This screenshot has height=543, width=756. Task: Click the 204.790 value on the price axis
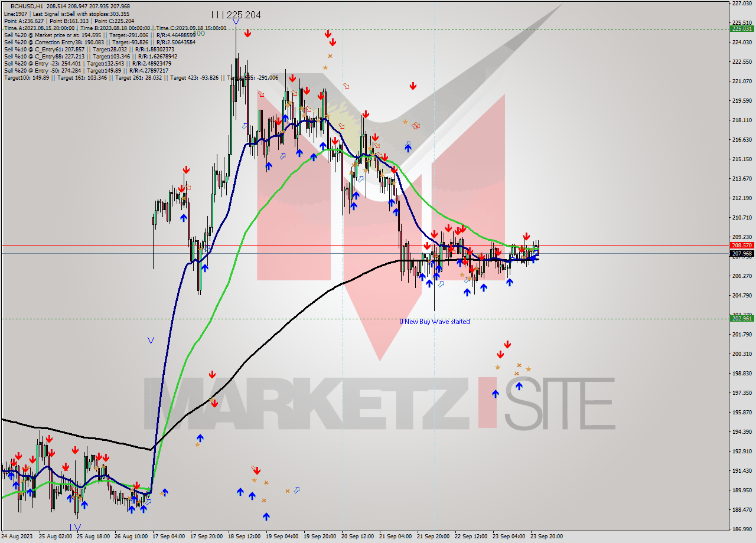coord(741,296)
